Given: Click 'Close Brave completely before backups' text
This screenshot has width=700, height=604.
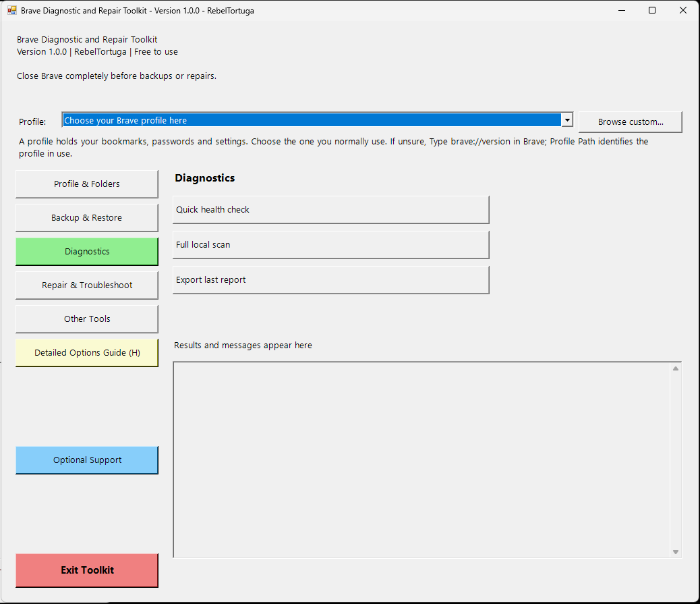Looking at the screenshot, I should (x=117, y=76).
